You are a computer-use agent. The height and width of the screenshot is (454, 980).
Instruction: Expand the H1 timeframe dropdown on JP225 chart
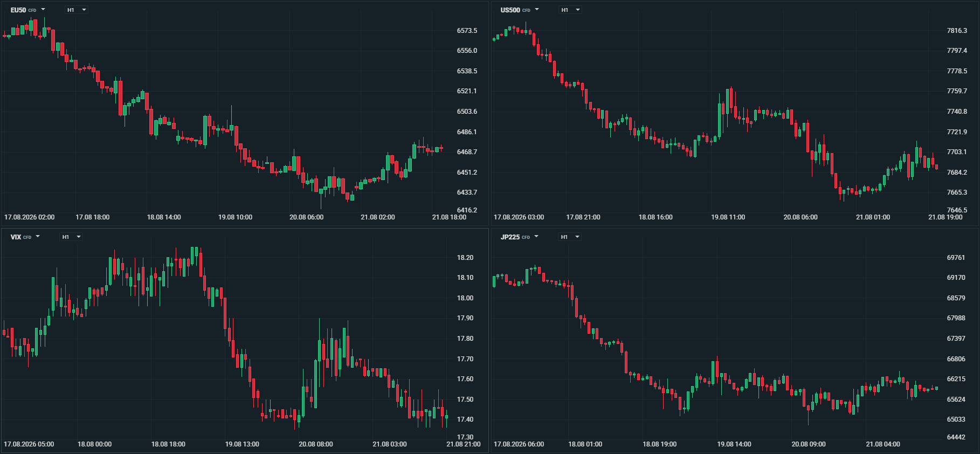(x=570, y=237)
